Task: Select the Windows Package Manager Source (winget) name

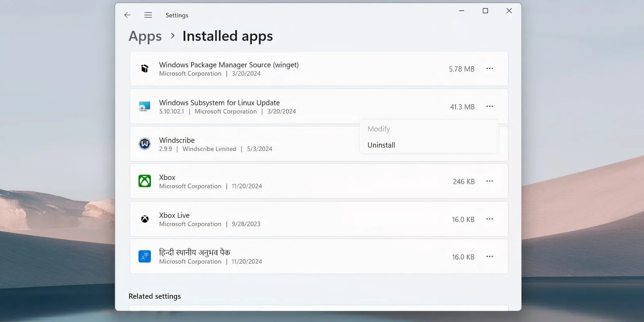Action: (229, 65)
